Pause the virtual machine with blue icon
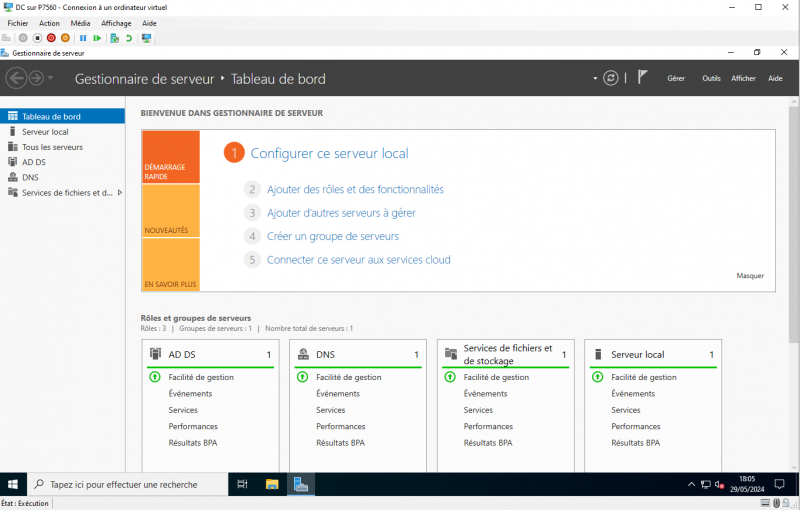The width and height of the screenshot is (800, 510). [83, 38]
